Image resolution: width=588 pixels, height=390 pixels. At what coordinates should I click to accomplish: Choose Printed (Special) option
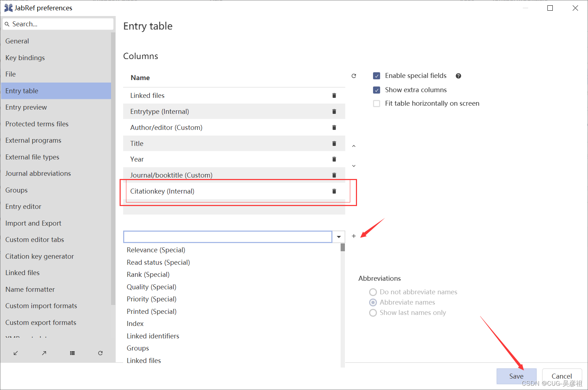232,311
